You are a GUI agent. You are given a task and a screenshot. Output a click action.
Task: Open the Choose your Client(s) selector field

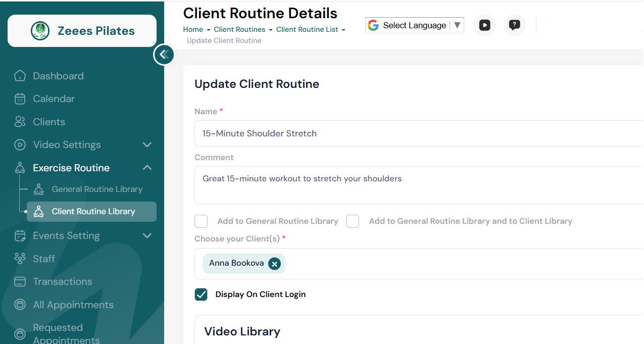click(x=419, y=264)
